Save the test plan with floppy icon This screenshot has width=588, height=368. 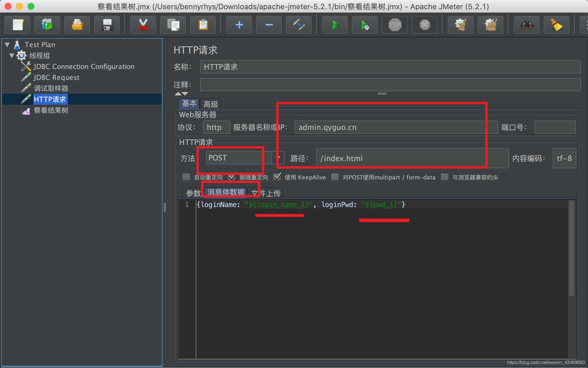[x=107, y=25]
